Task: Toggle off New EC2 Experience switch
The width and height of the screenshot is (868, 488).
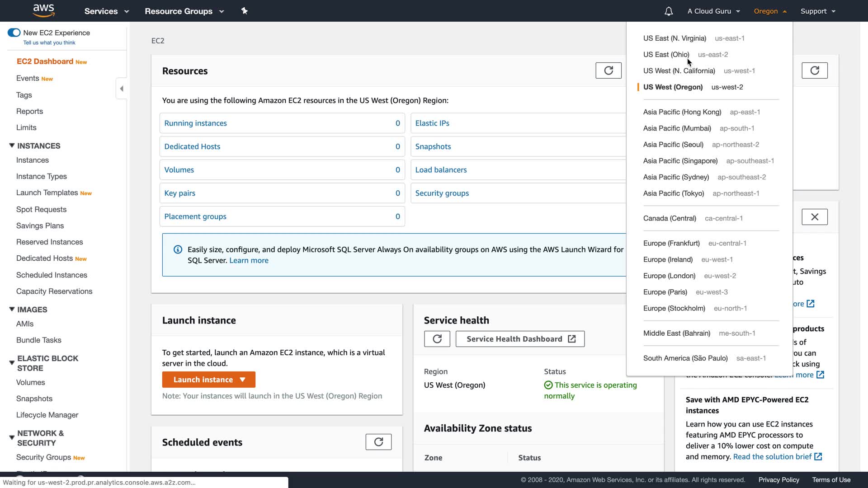Action: pos(14,33)
